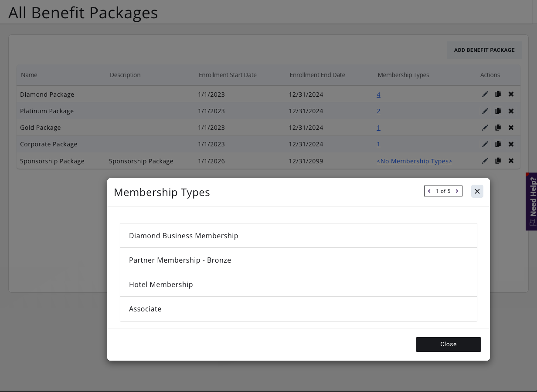Click the Sponsorship Package name cell
This screenshot has height=392, width=537.
(x=52, y=161)
